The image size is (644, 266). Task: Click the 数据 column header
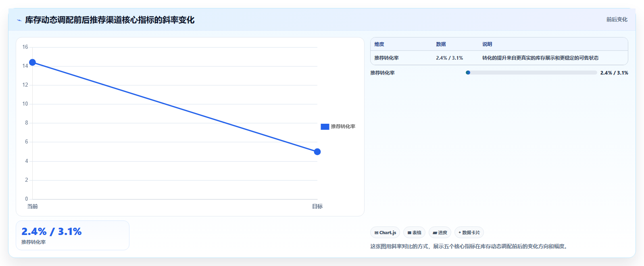click(441, 44)
